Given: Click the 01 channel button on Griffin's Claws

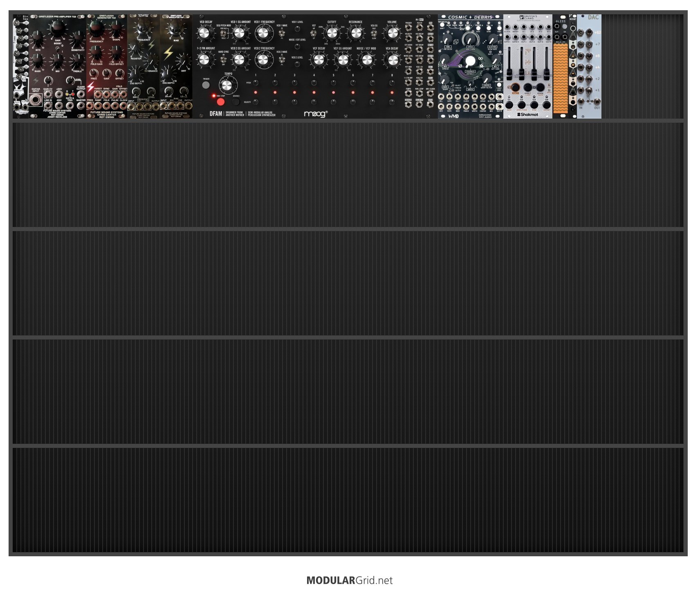Looking at the screenshot, I should [509, 105].
